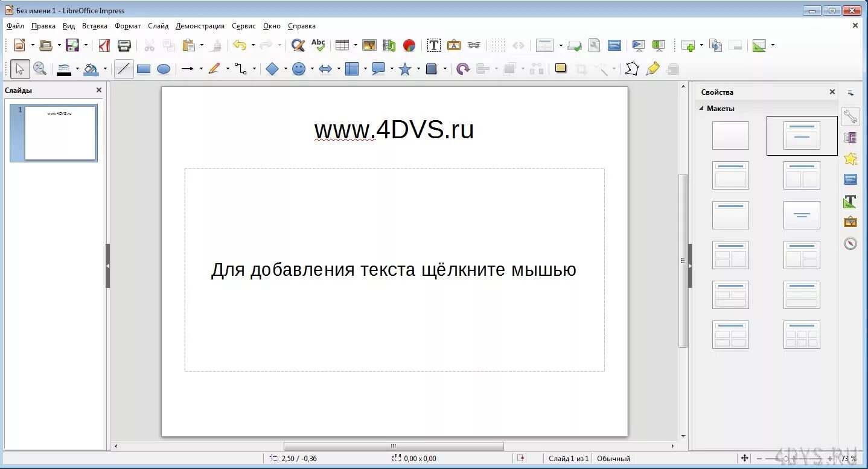Open the Сервис menu
The width and height of the screenshot is (868, 469).
tap(243, 26)
